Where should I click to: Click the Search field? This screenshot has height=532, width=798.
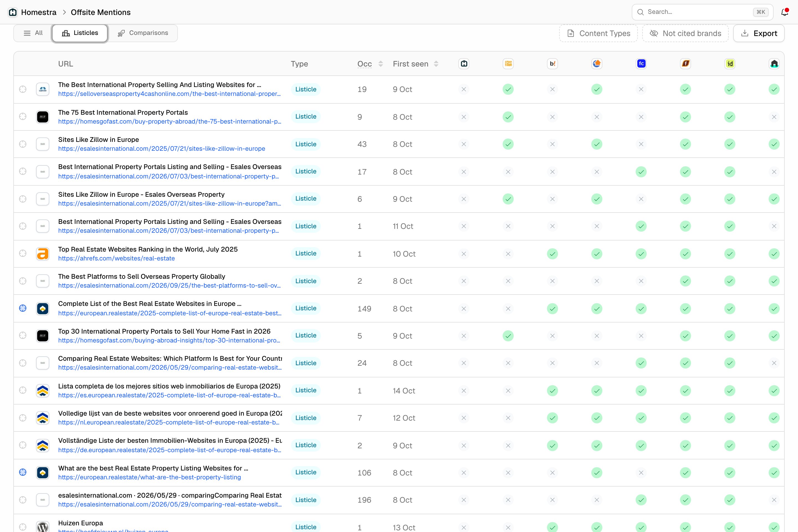702,12
